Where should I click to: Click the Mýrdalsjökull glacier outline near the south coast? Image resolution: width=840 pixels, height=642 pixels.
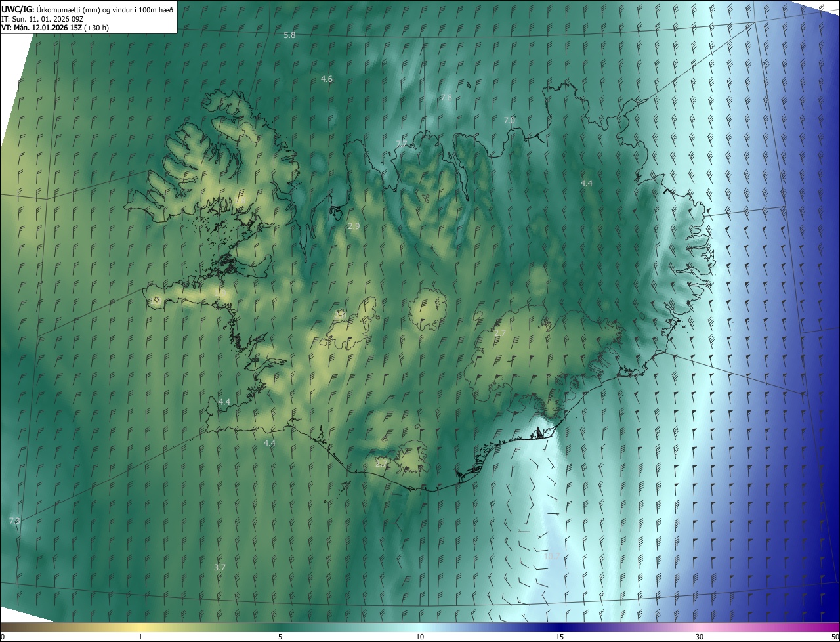(x=411, y=458)
